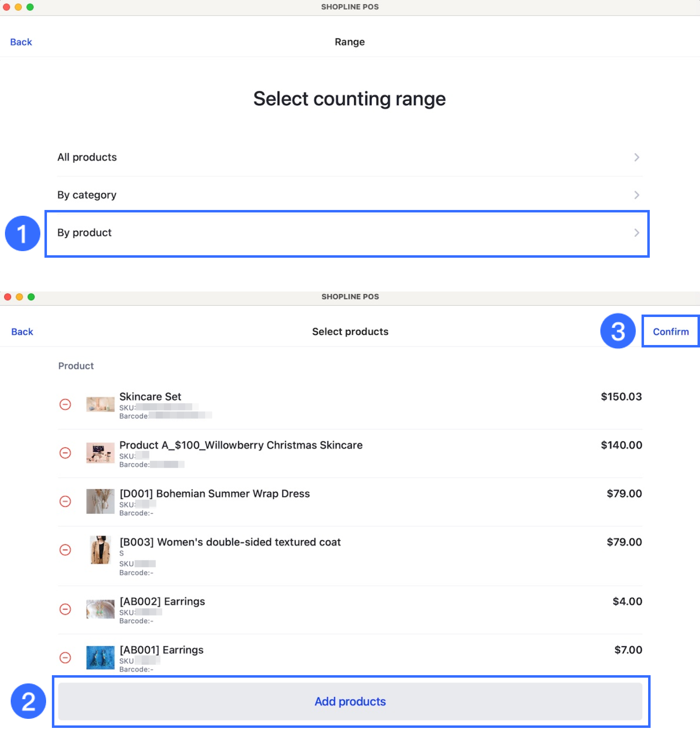Image resolution: width=700 pixels, height=746 pixels.
Task: Select Product A_$100_Willowberry Christmas Skincare name
Action: tap(241, 445)
